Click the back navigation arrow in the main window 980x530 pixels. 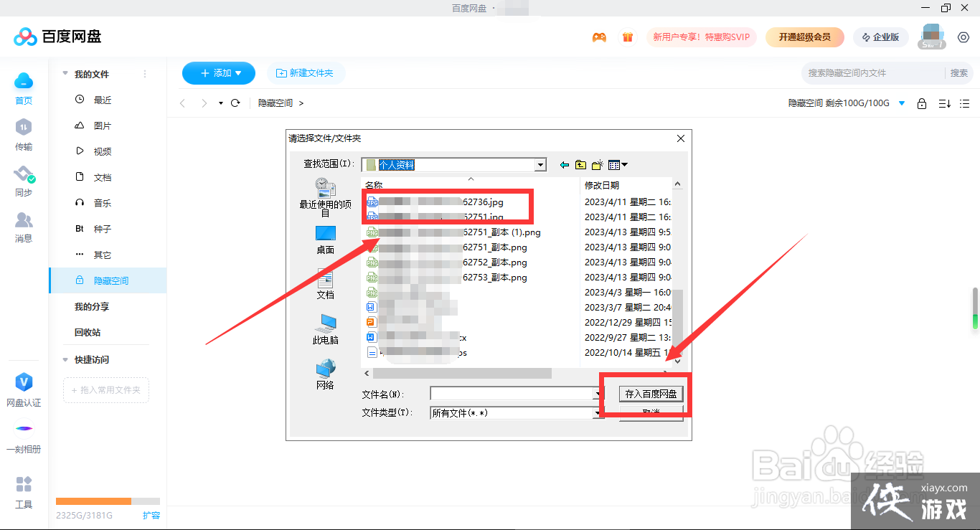tap(183, 103)
